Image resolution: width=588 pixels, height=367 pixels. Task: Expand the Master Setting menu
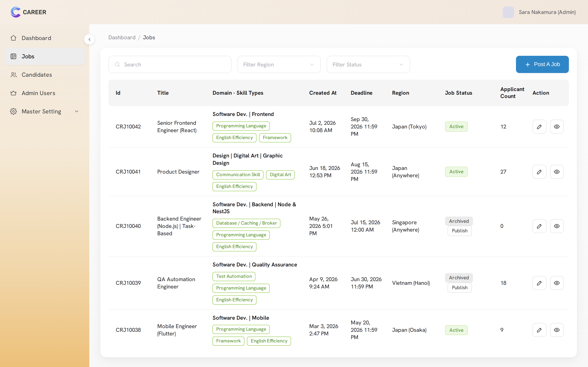tap(45, 111)
